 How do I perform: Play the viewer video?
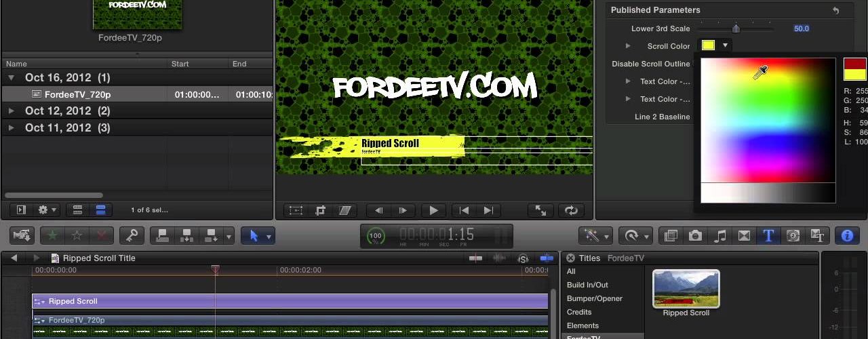[433, 211]
